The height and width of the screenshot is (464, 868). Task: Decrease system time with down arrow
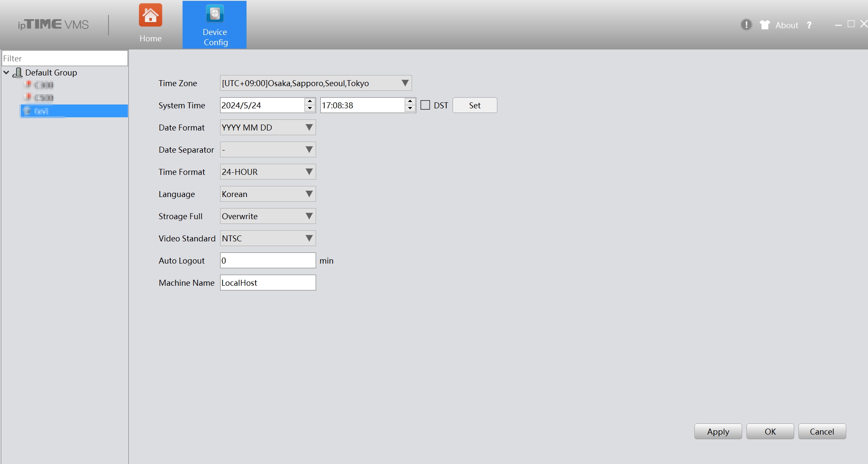point(410,109)
